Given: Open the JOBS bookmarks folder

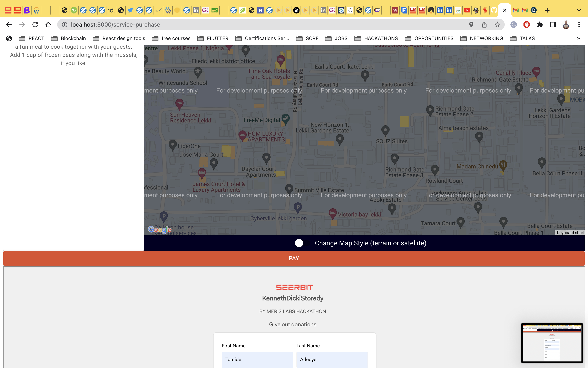Looking at the screenshot, I should tap(336, 38).
